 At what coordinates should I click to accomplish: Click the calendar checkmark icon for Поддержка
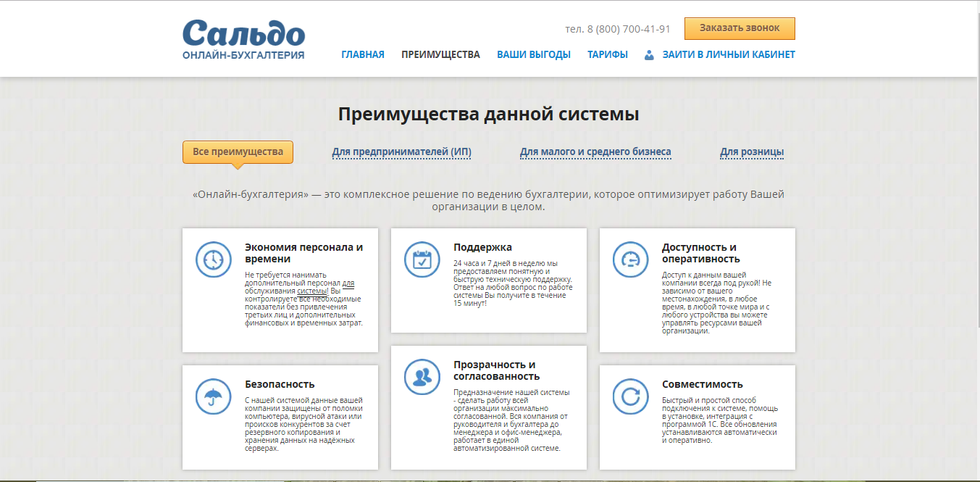click(422, 259)
